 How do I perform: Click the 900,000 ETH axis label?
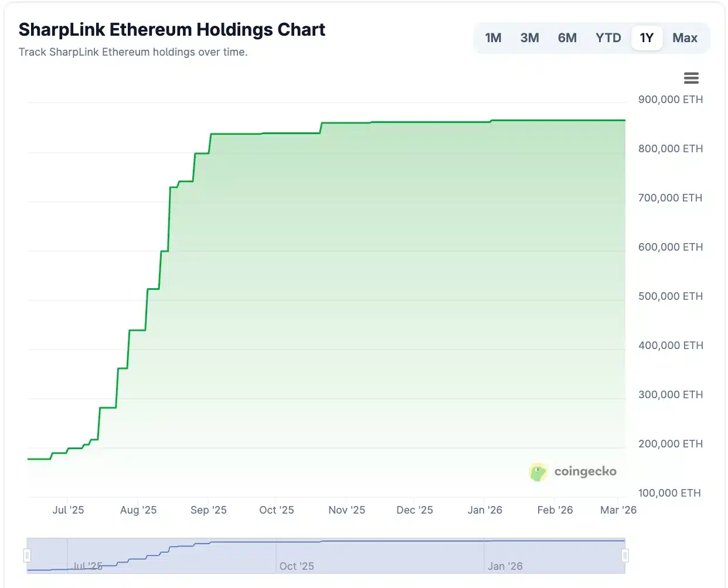click(x=670, y=100)
